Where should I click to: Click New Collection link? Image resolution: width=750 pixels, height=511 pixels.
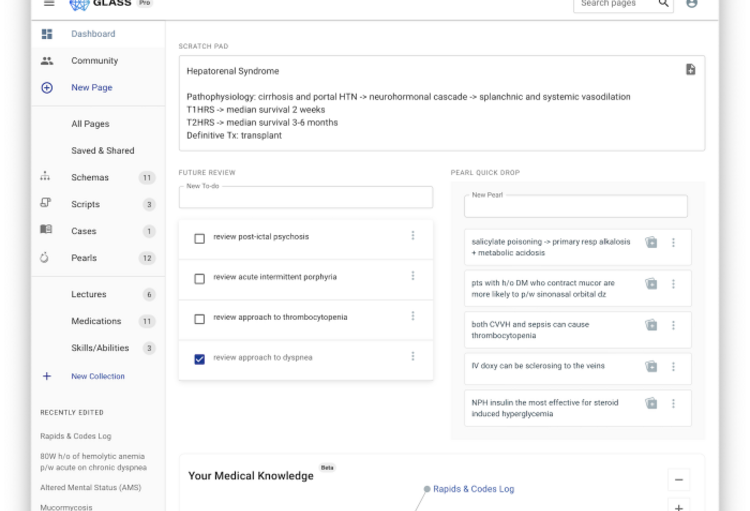[98, 376]
